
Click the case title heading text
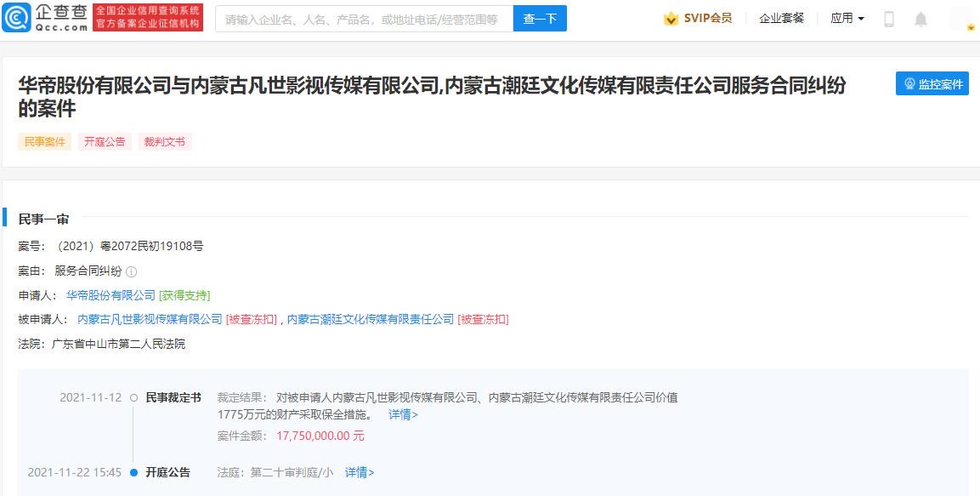pos(431,96)
